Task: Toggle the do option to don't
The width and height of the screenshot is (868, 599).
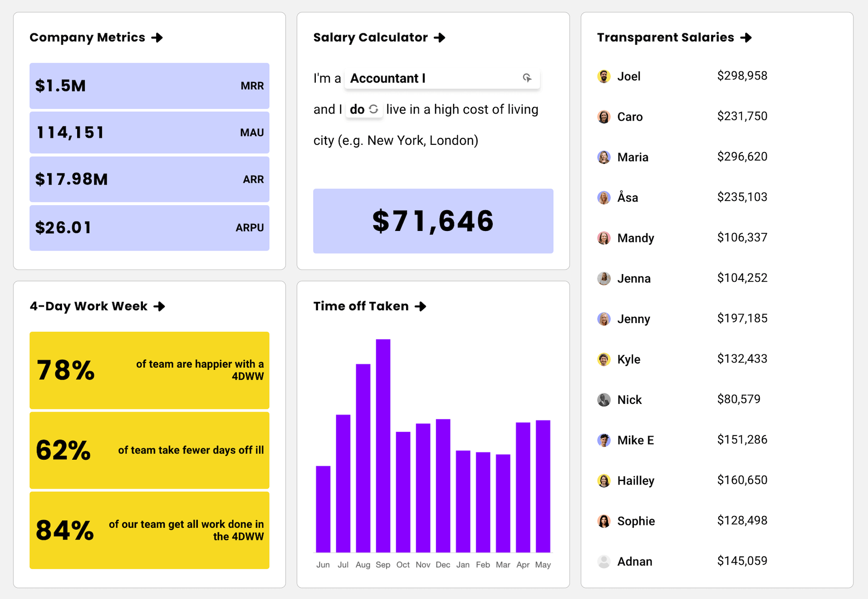Action: 358,109
